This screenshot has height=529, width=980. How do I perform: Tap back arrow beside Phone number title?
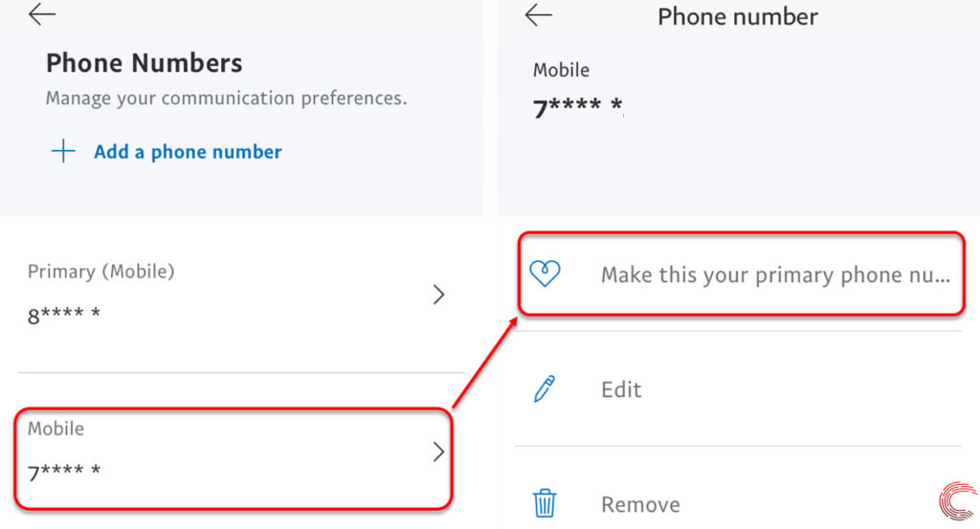538,14
